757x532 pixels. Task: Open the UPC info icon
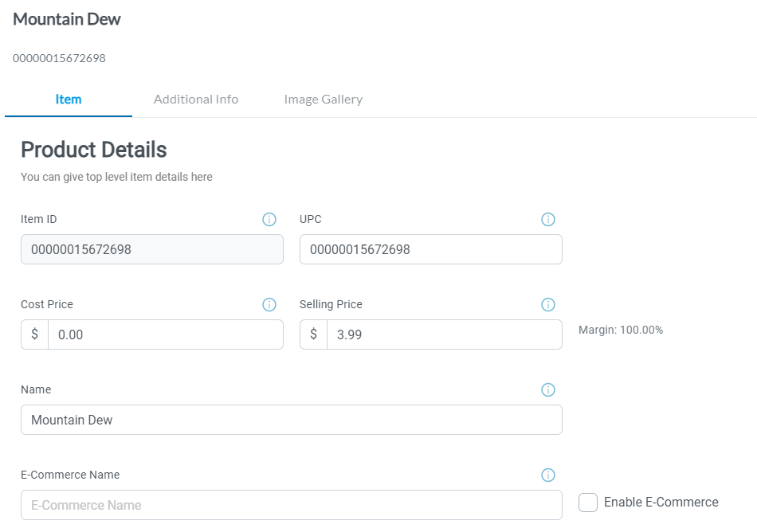(548, 220)
